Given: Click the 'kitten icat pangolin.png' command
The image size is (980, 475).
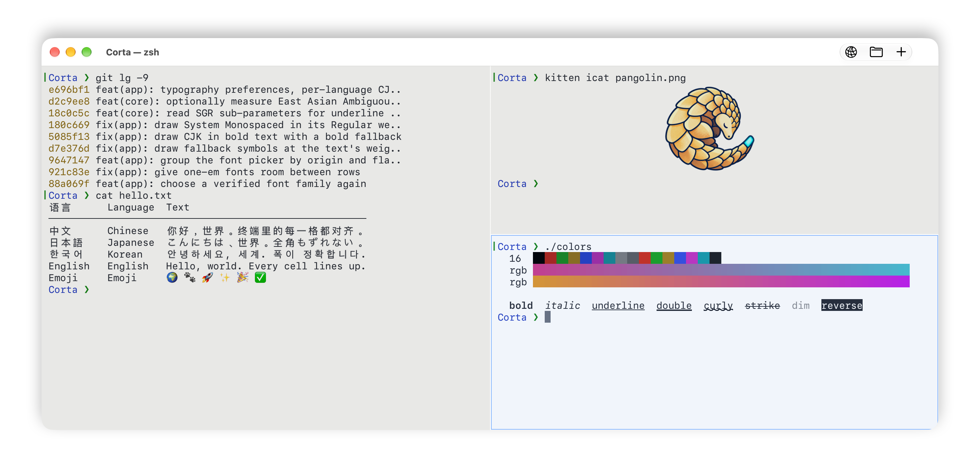Looking at the screenshot, I should pos(615,78).
